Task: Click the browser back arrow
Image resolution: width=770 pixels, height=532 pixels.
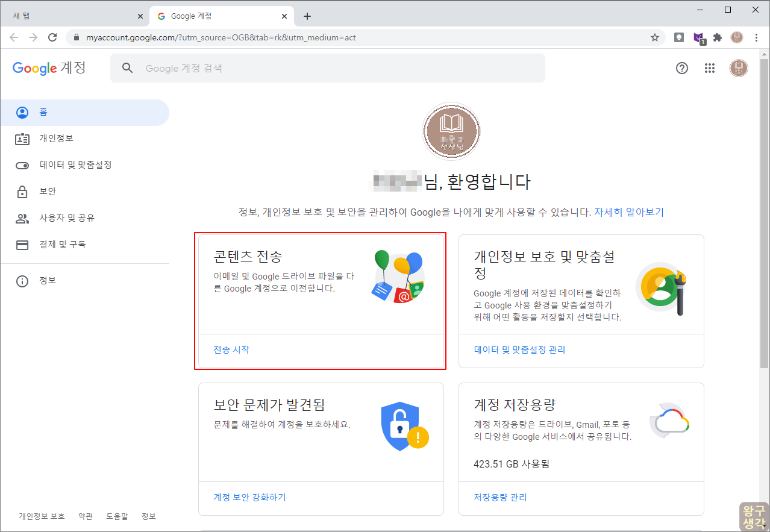Action: 14,37
